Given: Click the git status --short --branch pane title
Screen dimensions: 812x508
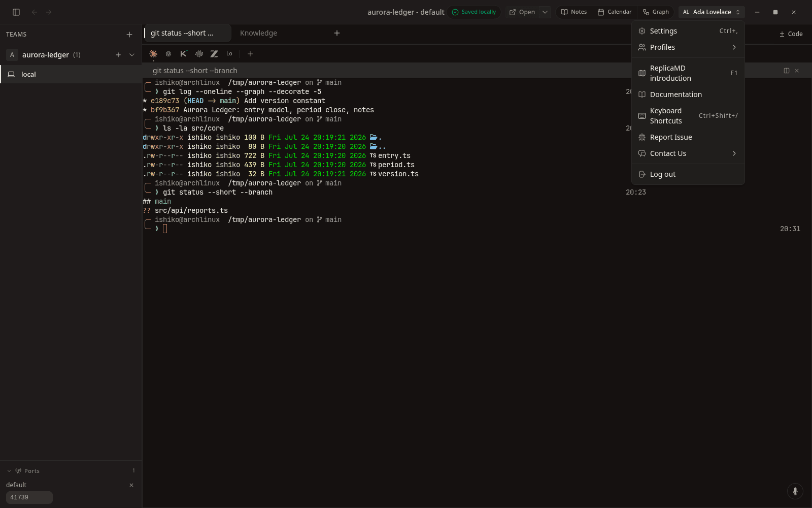Looking at the screenshot, I should click(195, 71).
